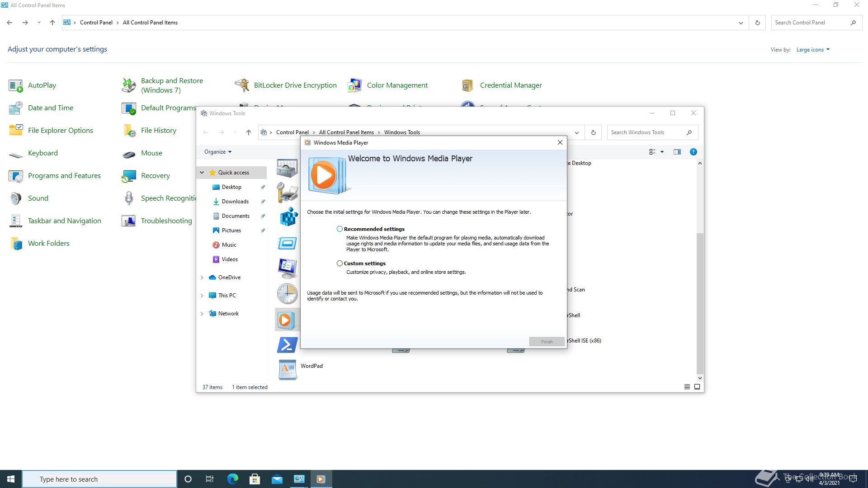The height and width of the screenshot is (488, 868).
Task: Open Default Programs icon
Action: click(129, 108)
